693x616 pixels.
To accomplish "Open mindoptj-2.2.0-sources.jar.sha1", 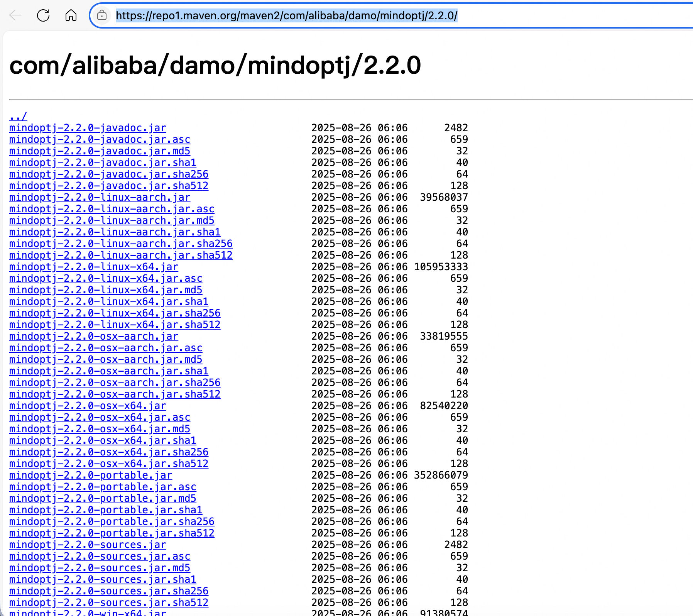I will (103, 579).
